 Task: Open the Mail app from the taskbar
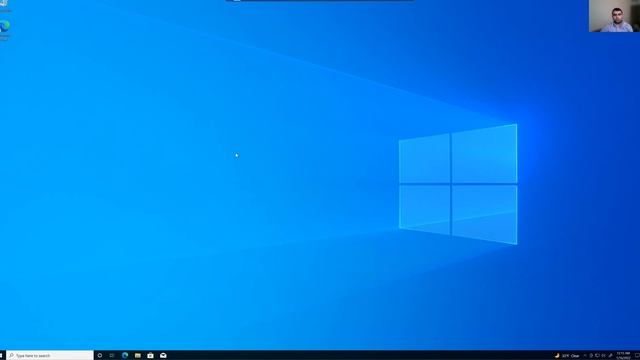click(163, 356)
